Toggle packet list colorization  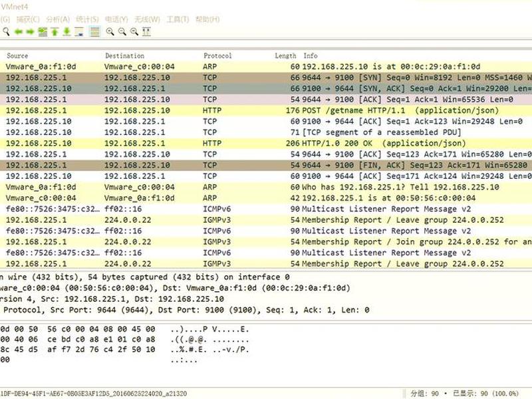click(x=94, y=32)
